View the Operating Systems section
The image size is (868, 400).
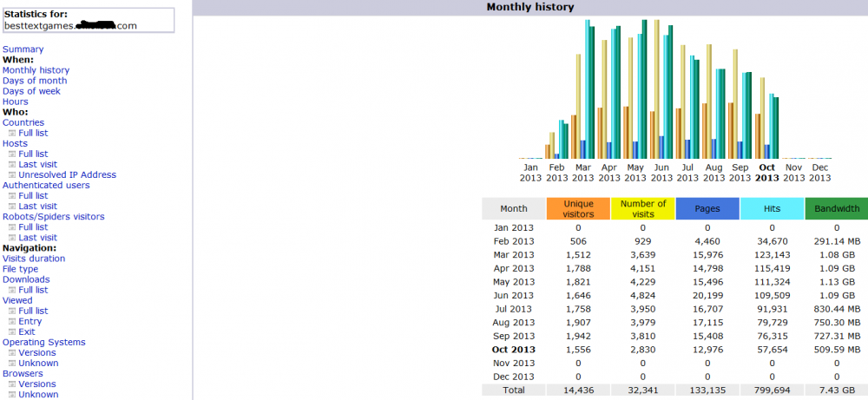click(x=42, y=343)
